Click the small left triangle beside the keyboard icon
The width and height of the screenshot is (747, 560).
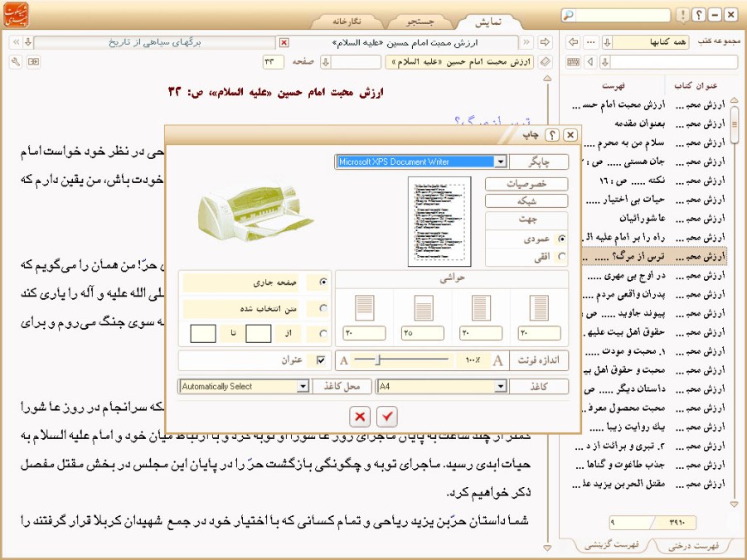click(x=591, y=61)
